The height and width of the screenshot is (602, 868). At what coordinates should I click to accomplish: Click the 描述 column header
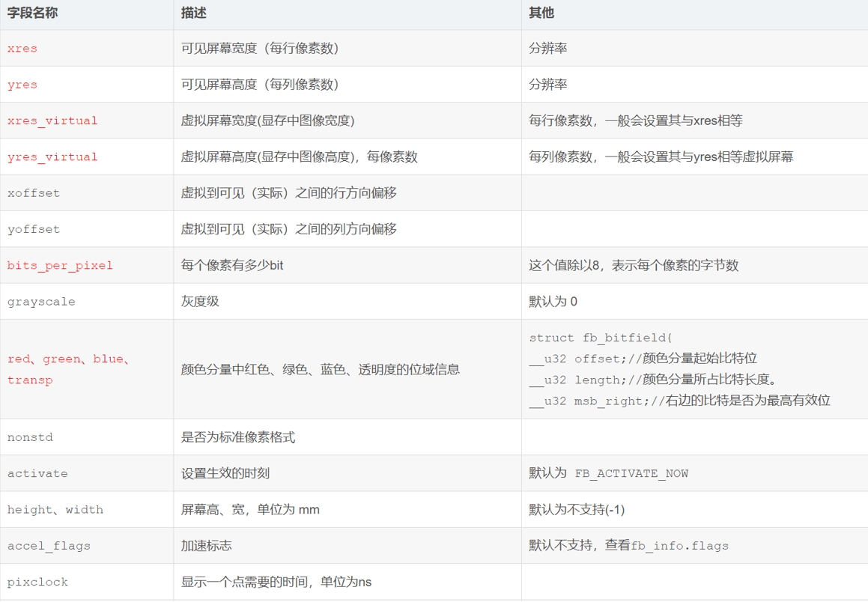(x=194, y=13)
